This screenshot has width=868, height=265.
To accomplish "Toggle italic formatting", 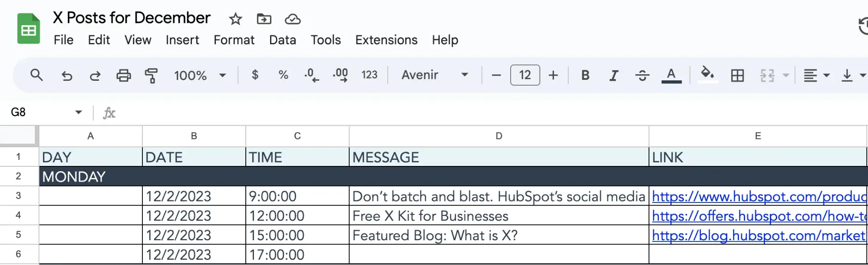I will (614, 75).
